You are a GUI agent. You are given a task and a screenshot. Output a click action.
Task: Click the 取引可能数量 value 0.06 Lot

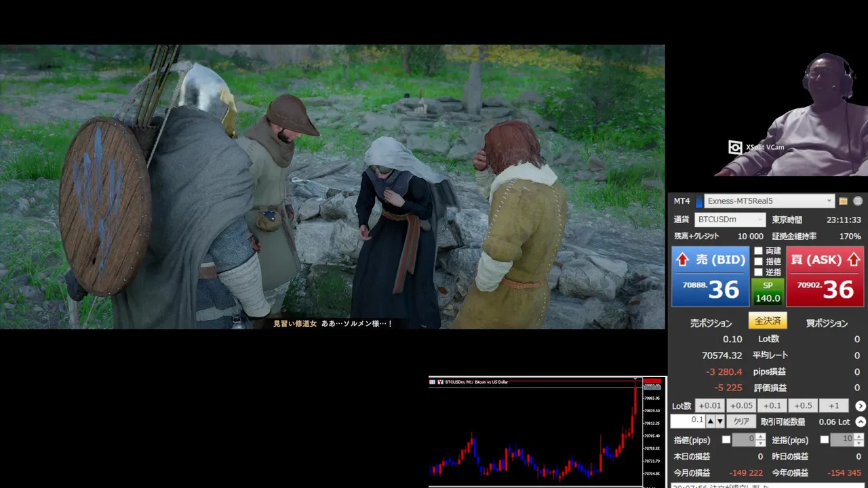835,422
